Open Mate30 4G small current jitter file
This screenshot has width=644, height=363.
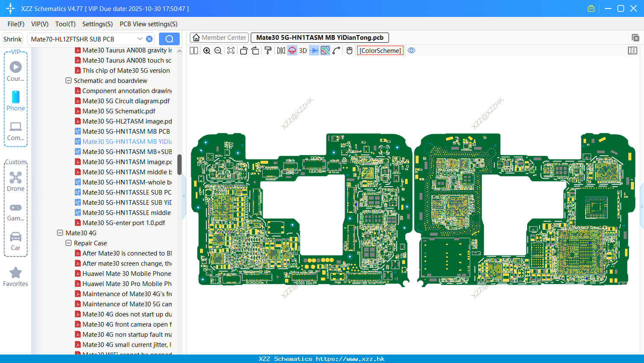tap(127, 344)
